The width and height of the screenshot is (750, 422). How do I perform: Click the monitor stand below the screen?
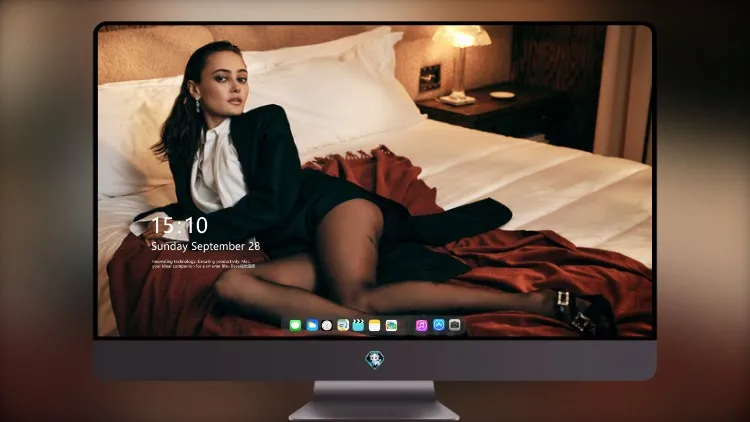point(375,401)
